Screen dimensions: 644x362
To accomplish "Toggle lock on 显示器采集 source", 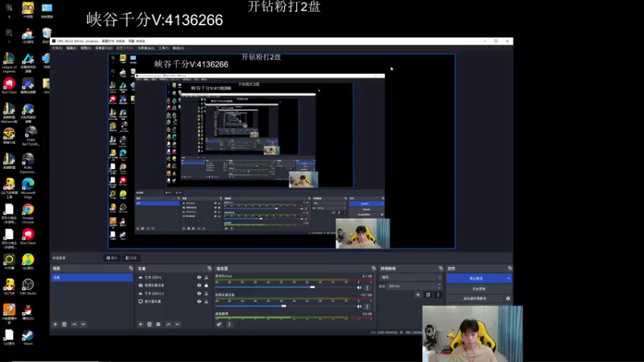I will [x=206, y=301].
